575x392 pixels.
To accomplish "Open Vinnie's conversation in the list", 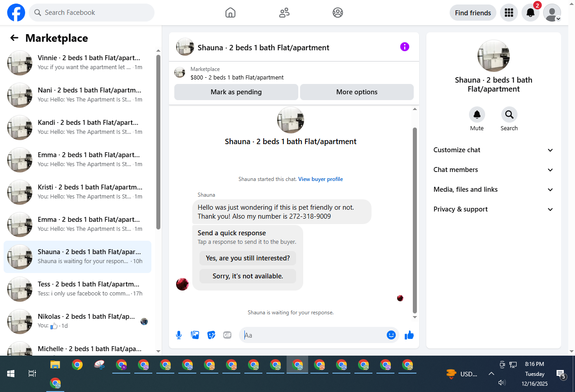I will [77, 63].
